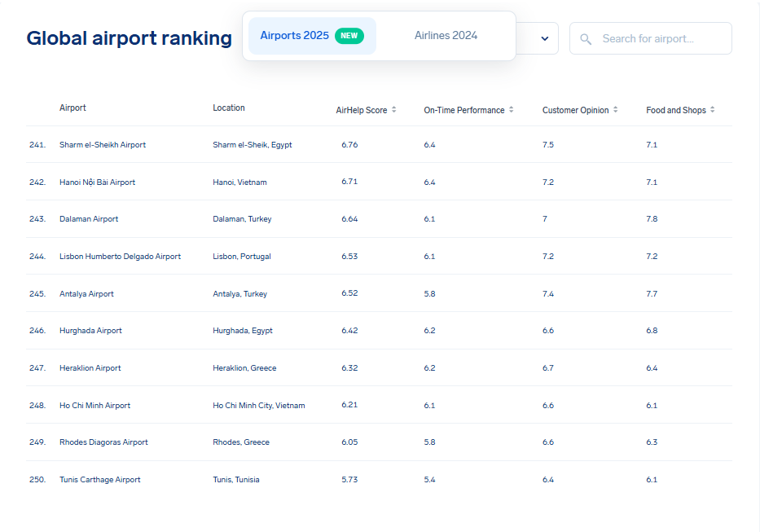The height and width of the screenshot is (532, 760).
Task: Click rank number 245.
Action: tap(37, 293)
